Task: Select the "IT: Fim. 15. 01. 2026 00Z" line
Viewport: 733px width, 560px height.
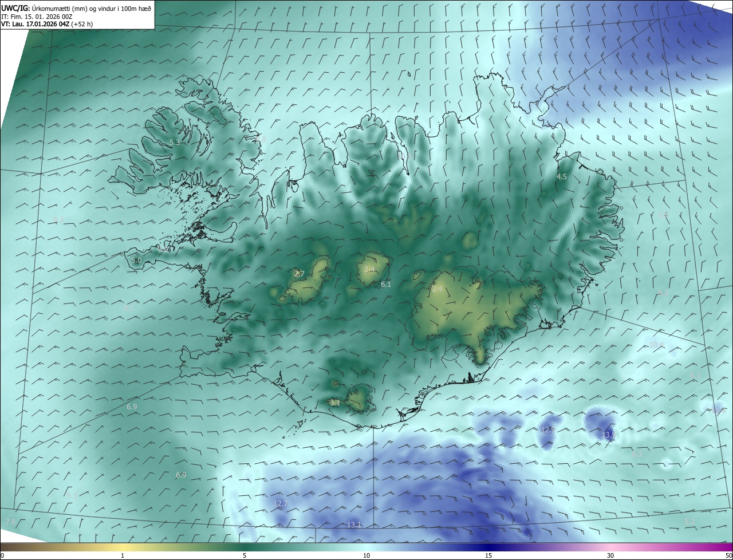Action: [37, 17]
